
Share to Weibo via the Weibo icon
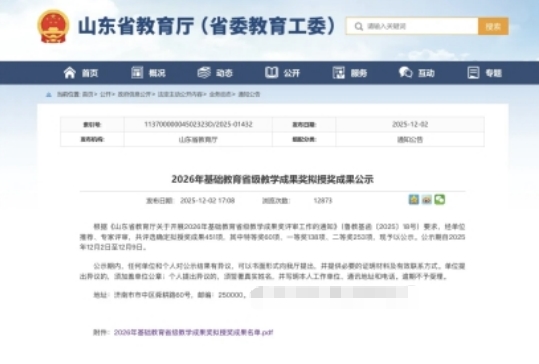(x=427, y=199)
